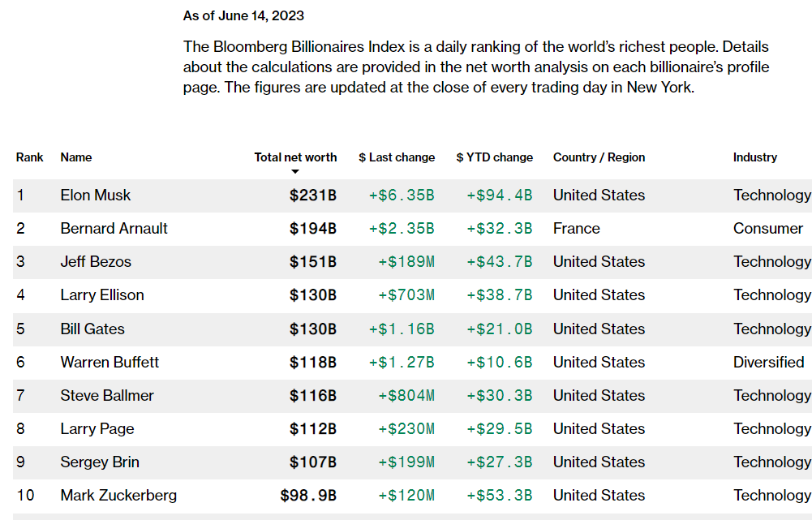Image resolution: width=812 pixels, height=520 pixels.
Task: Open Bill Gates profile
Action: (x=92, y=329)
